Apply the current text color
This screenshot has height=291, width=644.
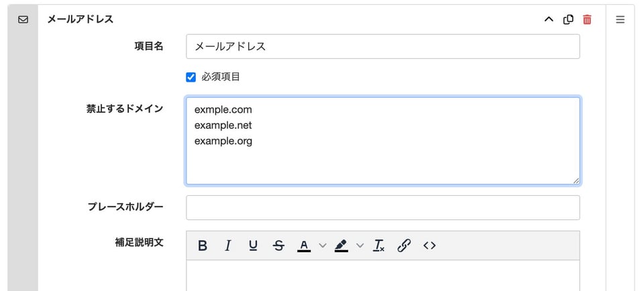[304, 245]
